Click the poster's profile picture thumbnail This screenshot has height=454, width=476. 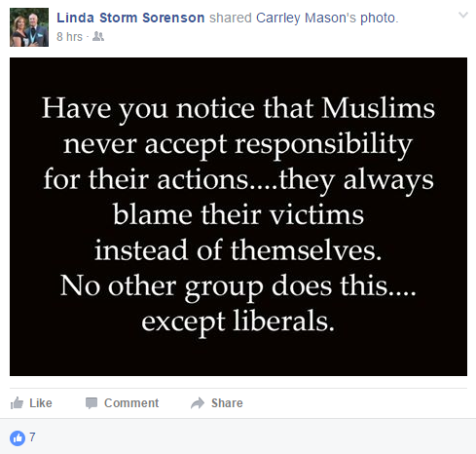(29, 27)
